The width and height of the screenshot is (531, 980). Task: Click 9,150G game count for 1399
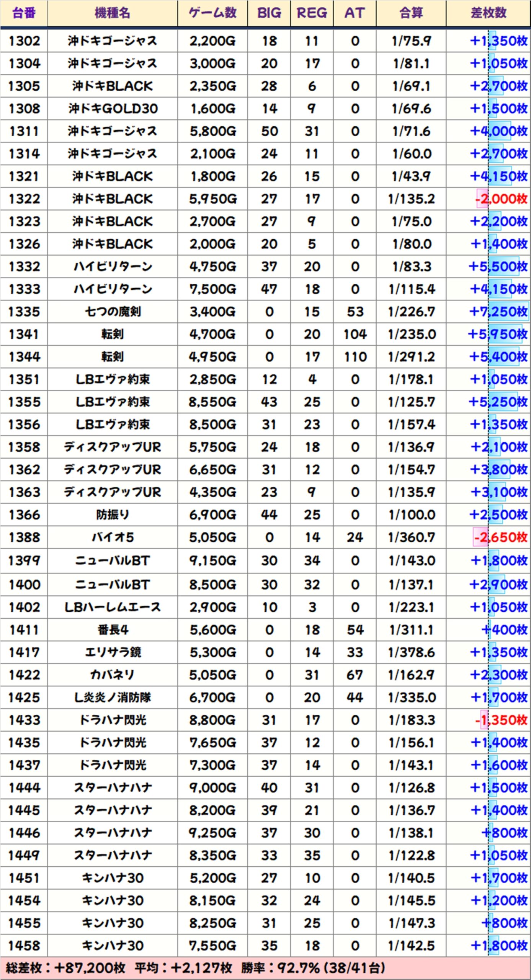(212, 561)
